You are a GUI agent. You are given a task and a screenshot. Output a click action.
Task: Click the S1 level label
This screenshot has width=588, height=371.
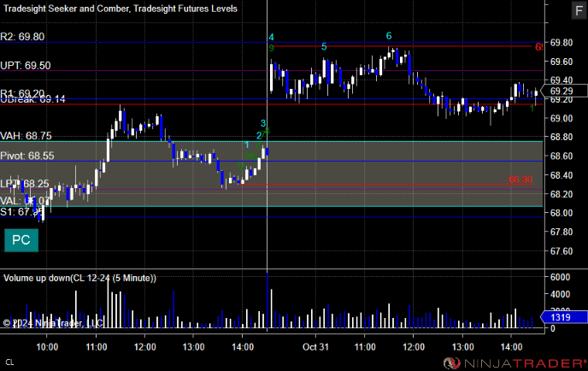pyautogui.click(x=21, y=212)
